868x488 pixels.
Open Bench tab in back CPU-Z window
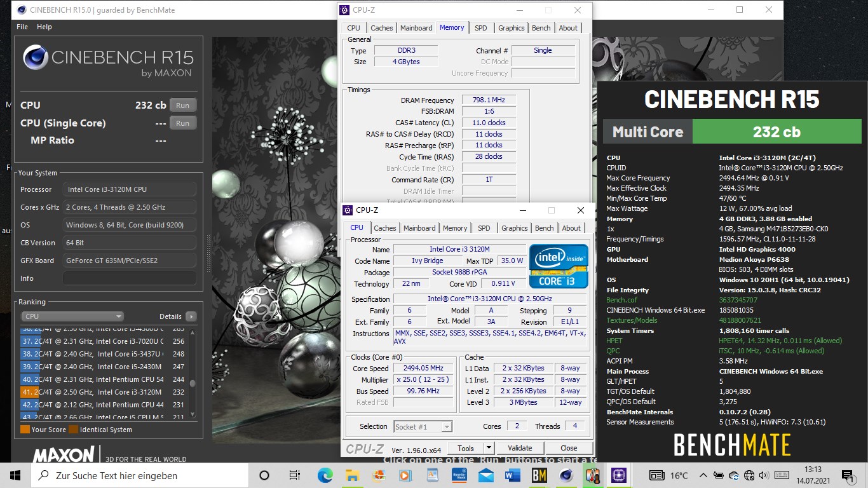pos(541,28)
